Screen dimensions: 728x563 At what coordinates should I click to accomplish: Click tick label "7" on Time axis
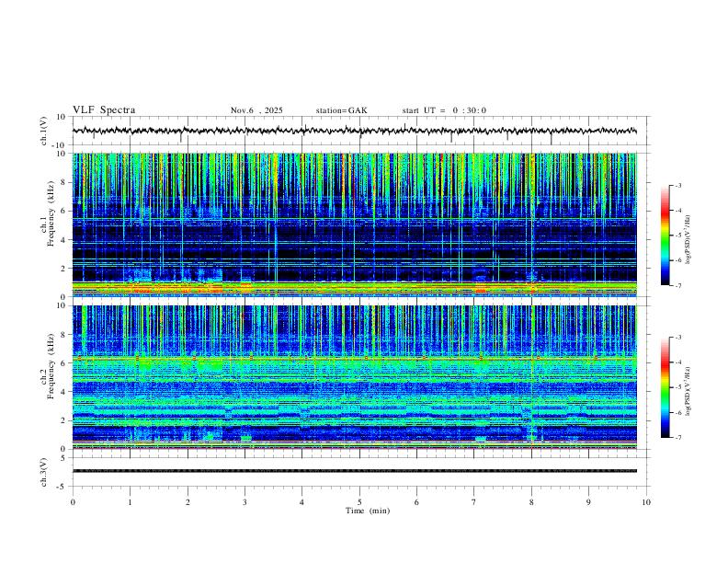(473, 502)
